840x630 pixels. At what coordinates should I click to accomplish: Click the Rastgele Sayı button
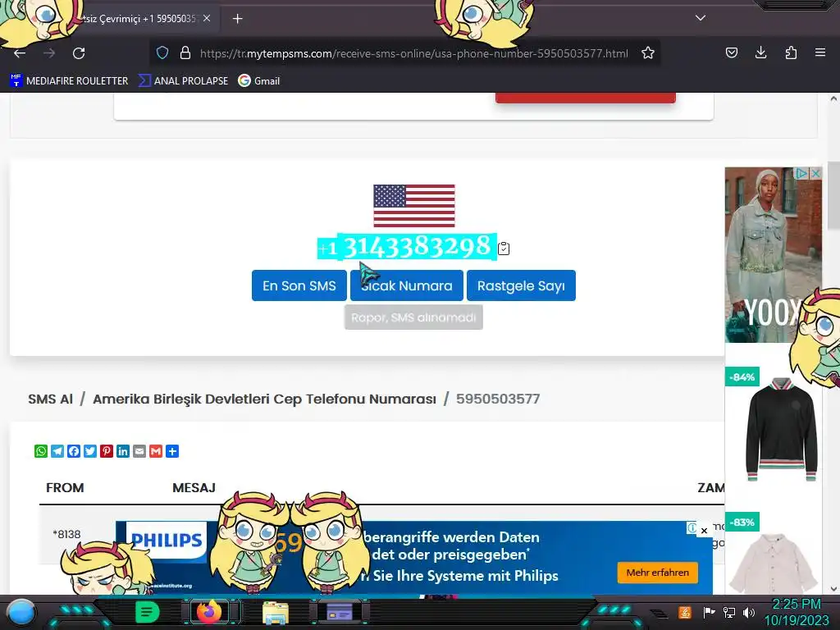(521, 285)
